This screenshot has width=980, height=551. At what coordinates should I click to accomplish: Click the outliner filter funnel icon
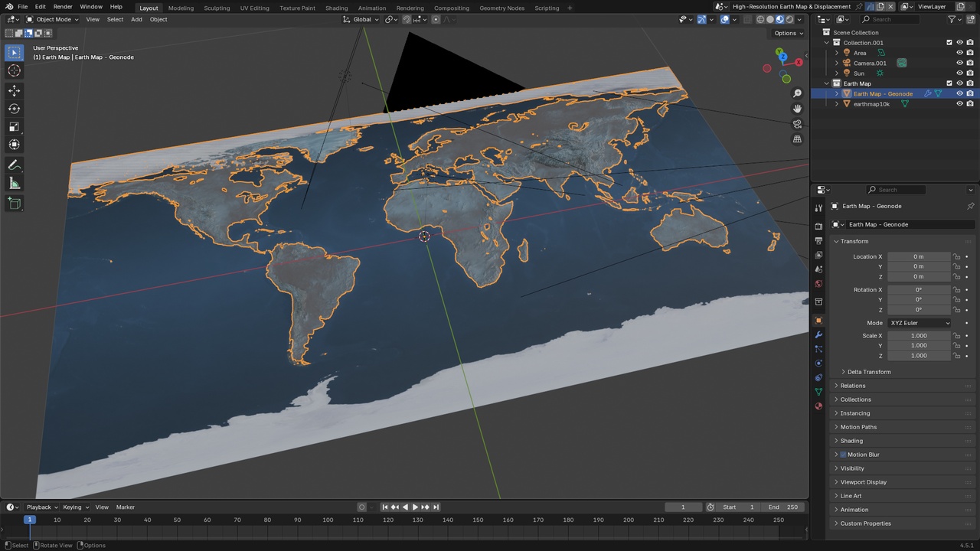click(x=952, y=19)
